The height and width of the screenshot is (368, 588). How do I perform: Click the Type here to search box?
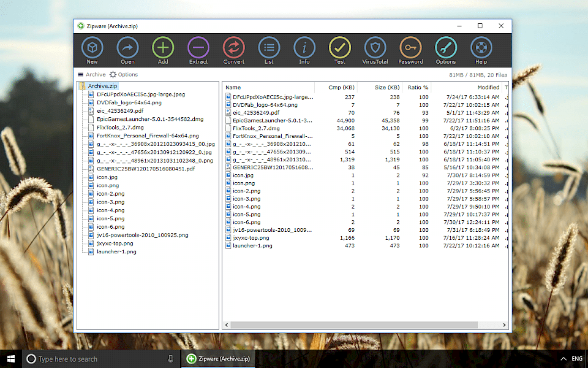pos(100,359)
